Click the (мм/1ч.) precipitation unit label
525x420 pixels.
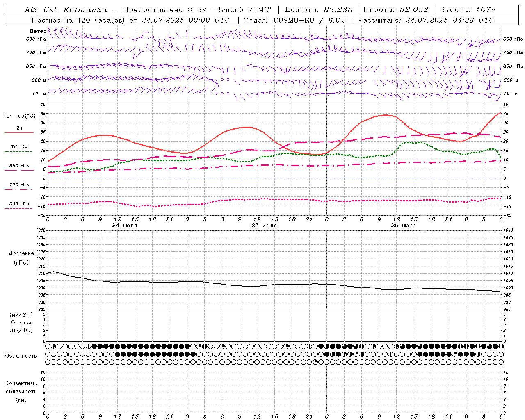point(21,330)
